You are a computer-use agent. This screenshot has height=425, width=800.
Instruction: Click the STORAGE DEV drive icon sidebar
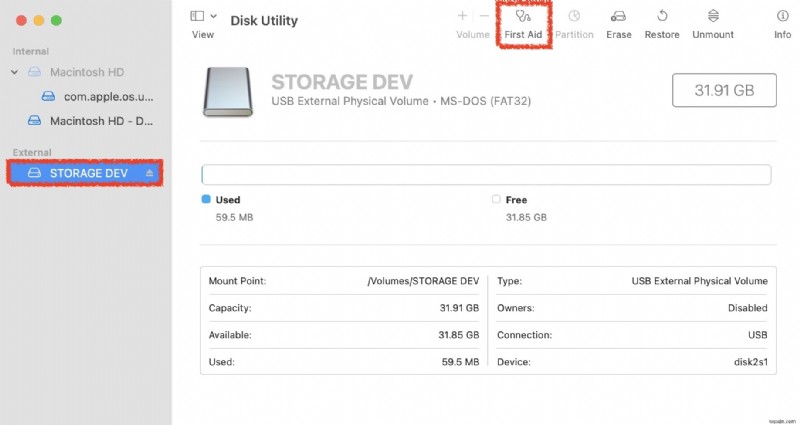(x=34, y=173)
